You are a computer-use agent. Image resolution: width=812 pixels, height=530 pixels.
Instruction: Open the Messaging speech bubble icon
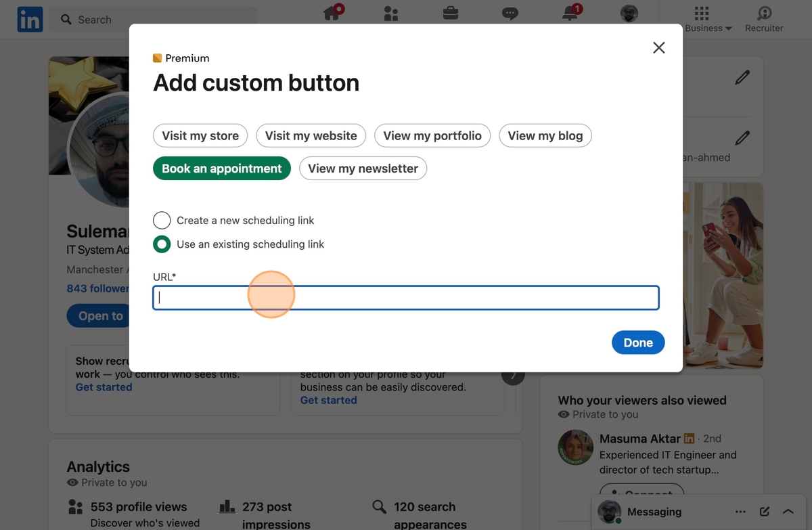coord(510,14)
